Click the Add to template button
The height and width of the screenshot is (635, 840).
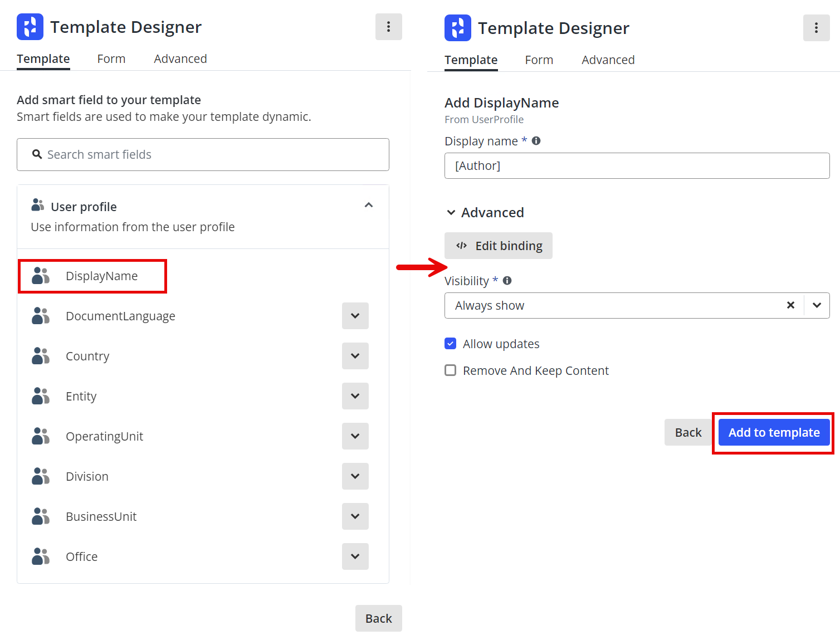point(773,432)
